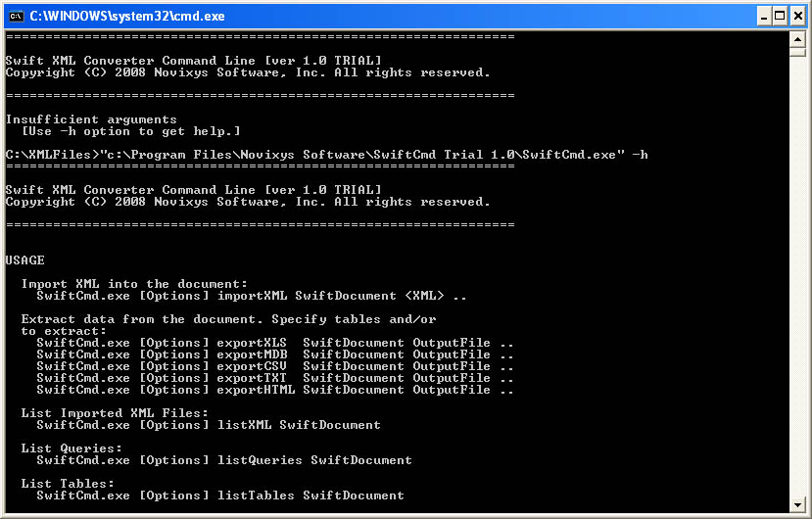Click the USAGE heading in the console
Viewport: 812px width, 519px height.
pos(24,260)
